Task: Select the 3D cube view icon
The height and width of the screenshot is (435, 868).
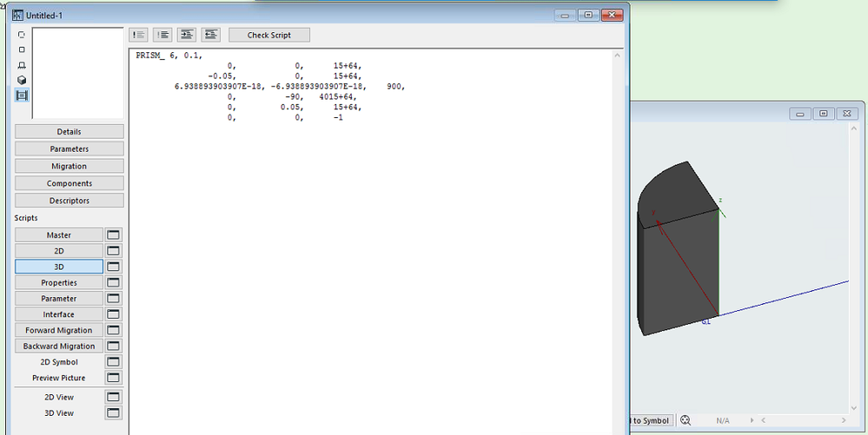Action: [x=22, y=80]
